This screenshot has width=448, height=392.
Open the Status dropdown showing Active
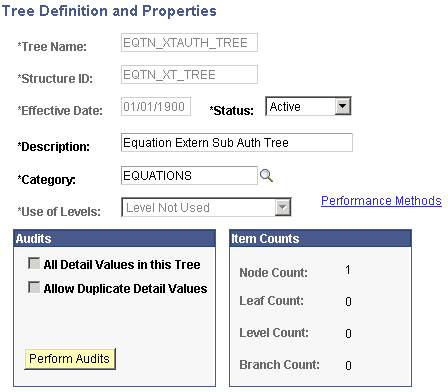(308, 106)
